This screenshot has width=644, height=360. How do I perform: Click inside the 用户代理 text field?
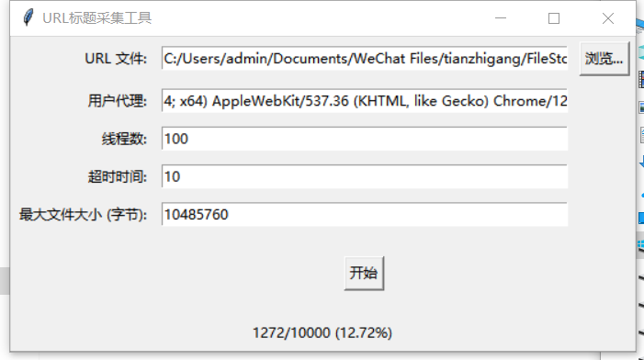[365, 101]
